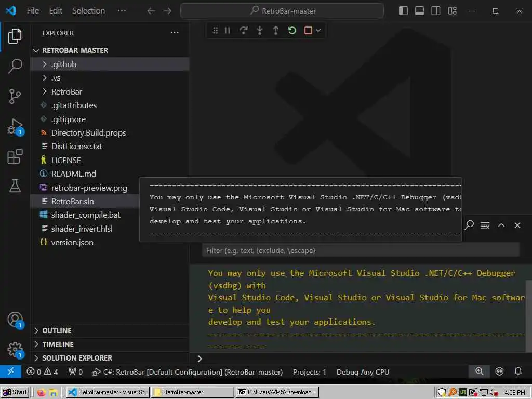Go back with the left arrow
The height and width of the screenshot is (399, 532).
click(x=151, y=11)
